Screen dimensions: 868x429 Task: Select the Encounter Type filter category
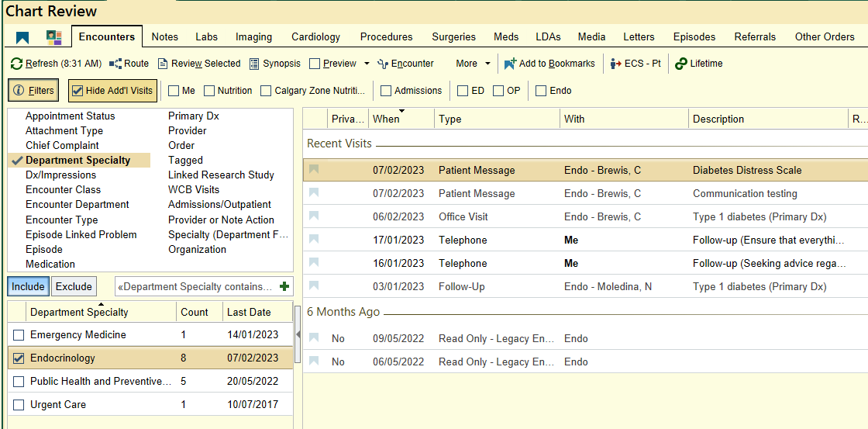[x=61, y=220]
